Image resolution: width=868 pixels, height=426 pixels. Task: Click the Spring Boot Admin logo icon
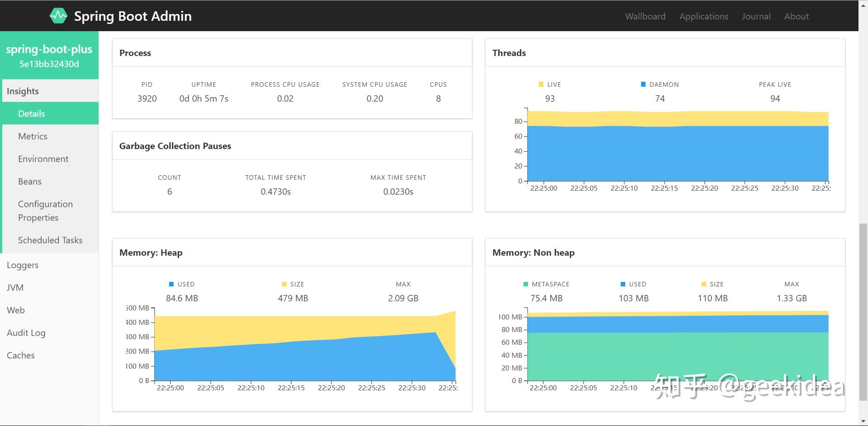[58, 16]
